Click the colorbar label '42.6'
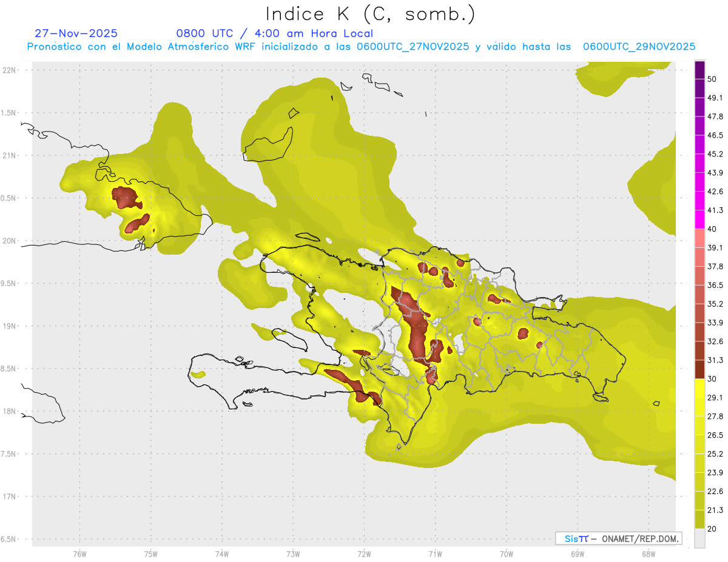 (x=715, y=192)
